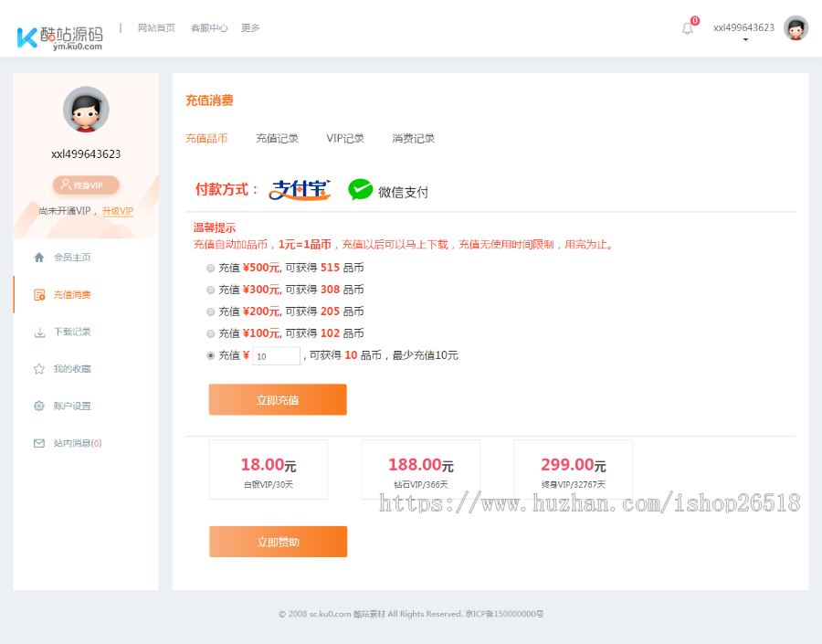Click the gear icon for 账户设置

click(38, 406)
